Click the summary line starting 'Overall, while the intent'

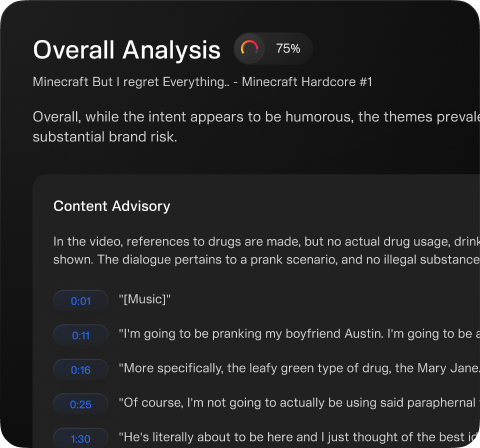tap(256, 117)
